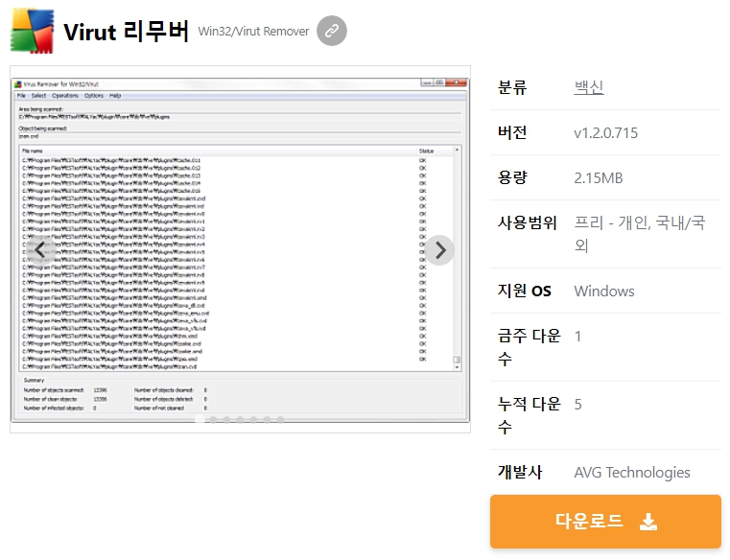The height and width of the screenshot is (560, 730).
Task: Select the file size value 2.15MB
Action: click(x=599, y=177)
